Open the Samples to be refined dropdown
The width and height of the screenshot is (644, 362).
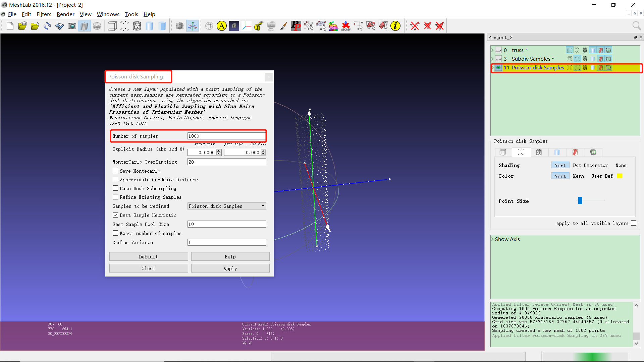[x=227, y=206]
